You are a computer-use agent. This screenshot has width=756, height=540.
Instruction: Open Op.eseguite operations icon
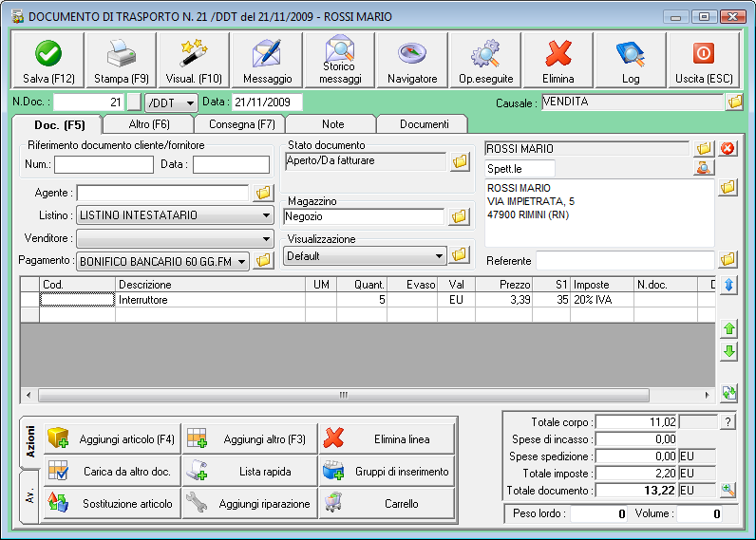tap(485, 61)
